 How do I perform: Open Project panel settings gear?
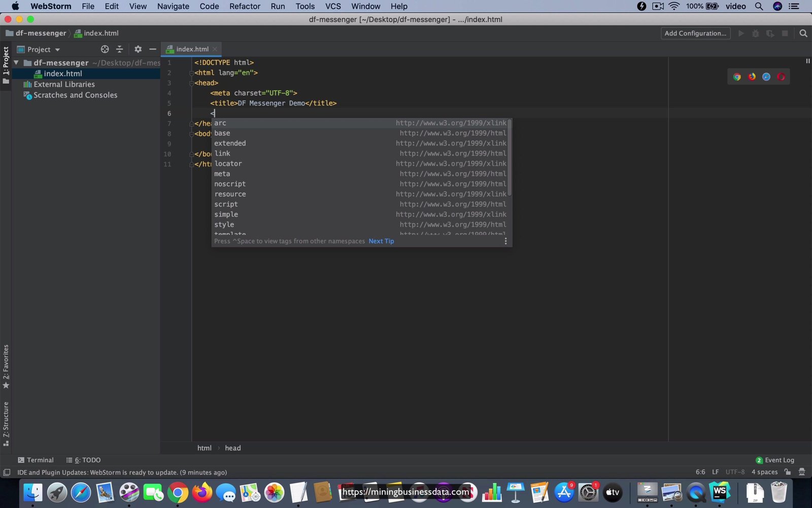pos(138,49)
